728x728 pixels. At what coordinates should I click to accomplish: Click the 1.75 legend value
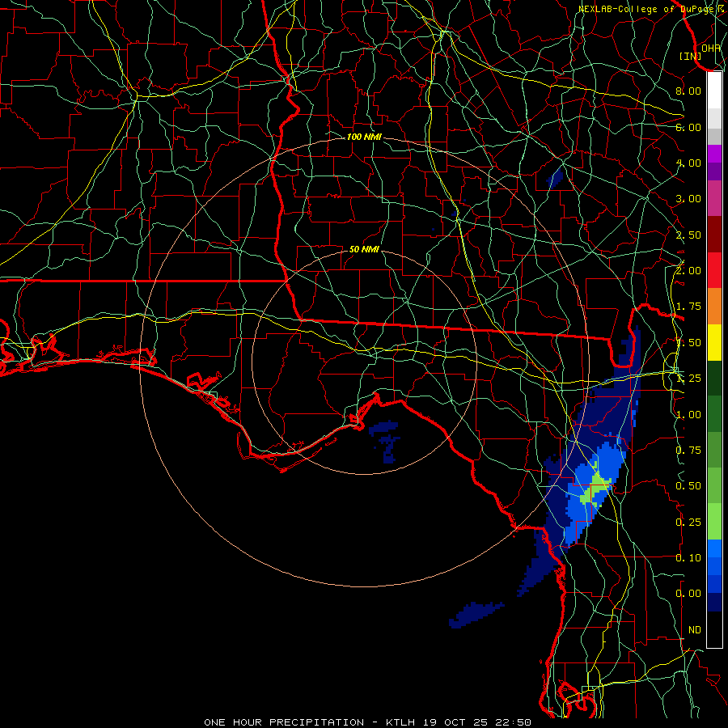688,307
